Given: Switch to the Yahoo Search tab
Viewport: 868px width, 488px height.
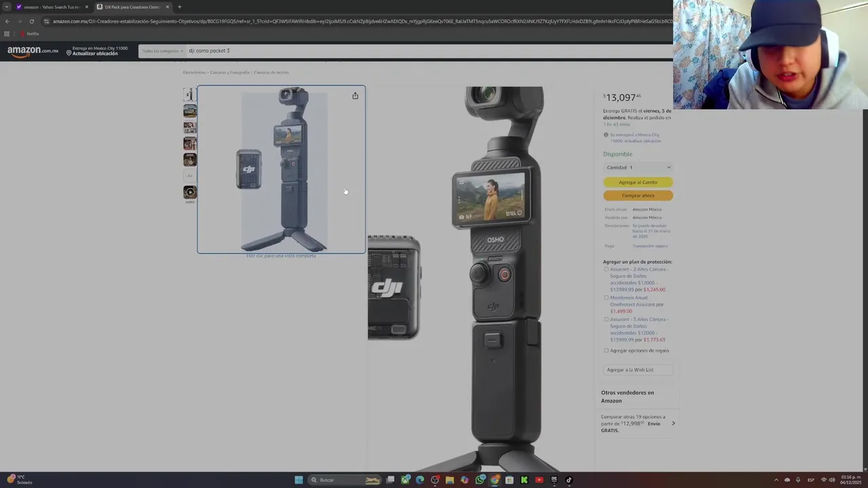Looking at the screenshot, I should [52, 7].
